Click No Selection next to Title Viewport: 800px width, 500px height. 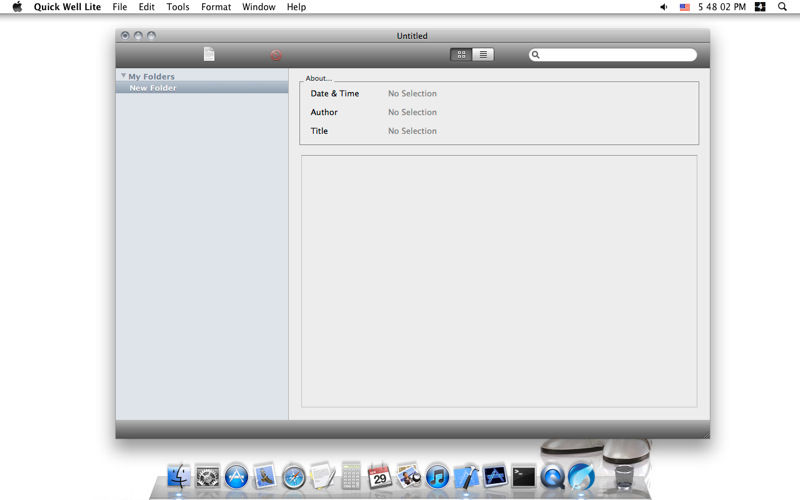pos(412,131)
